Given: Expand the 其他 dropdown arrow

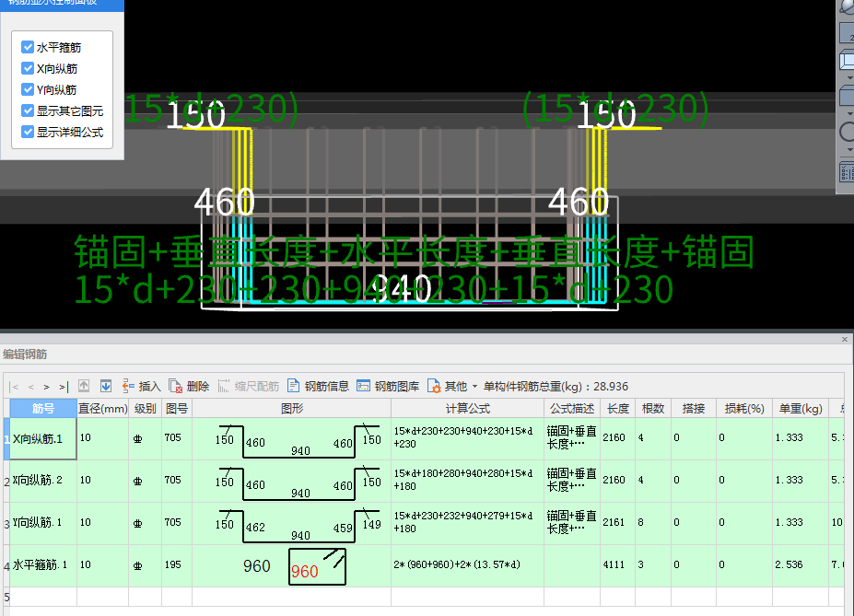Looking at the screenshot, I should tap(474, 387).
